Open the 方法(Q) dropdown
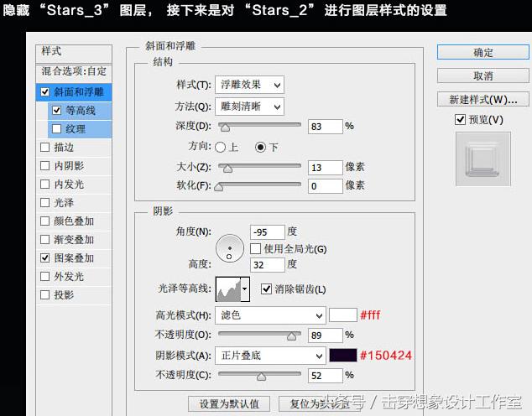 249,107
